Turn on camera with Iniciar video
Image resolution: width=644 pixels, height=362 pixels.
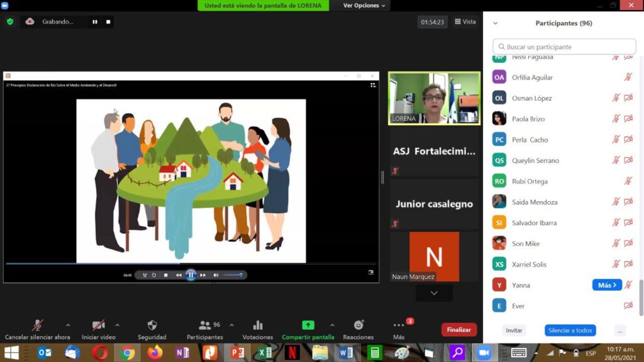(x=99, y=326)
